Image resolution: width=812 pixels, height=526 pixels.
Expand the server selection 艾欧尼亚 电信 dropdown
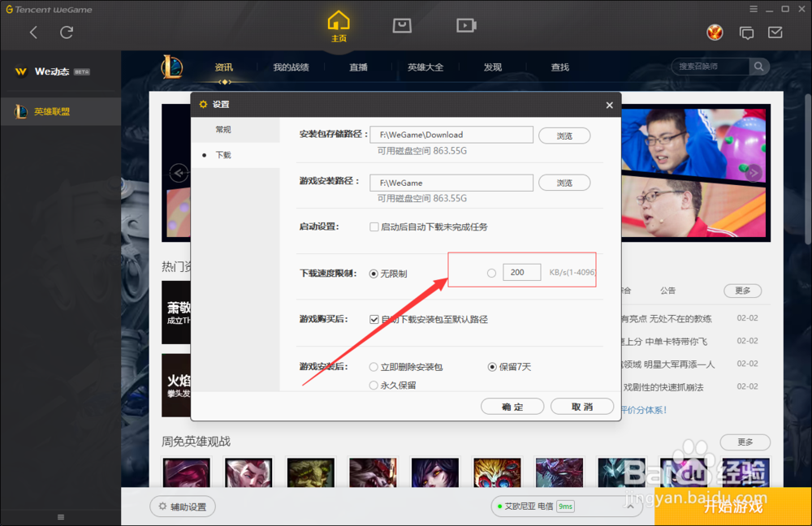point(630,506)
